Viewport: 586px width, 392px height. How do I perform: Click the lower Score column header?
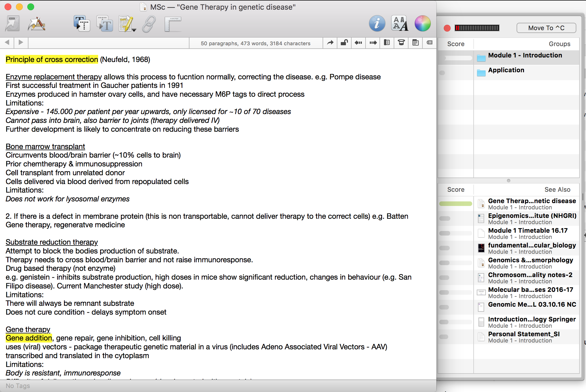point(456,189)
